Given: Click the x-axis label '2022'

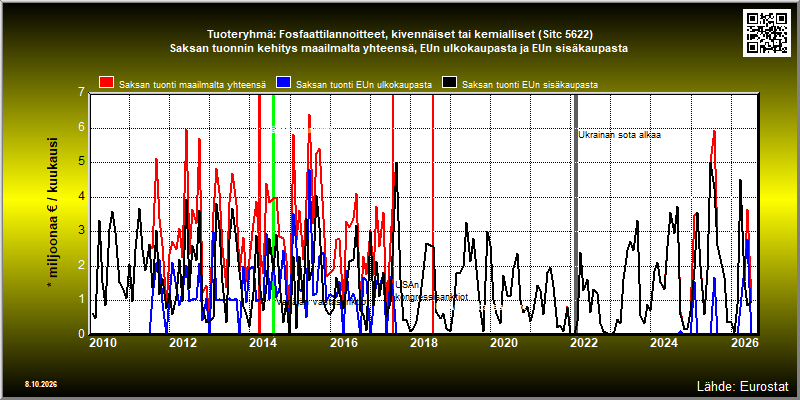Looking at the screenshot, I should click(583, 342).
